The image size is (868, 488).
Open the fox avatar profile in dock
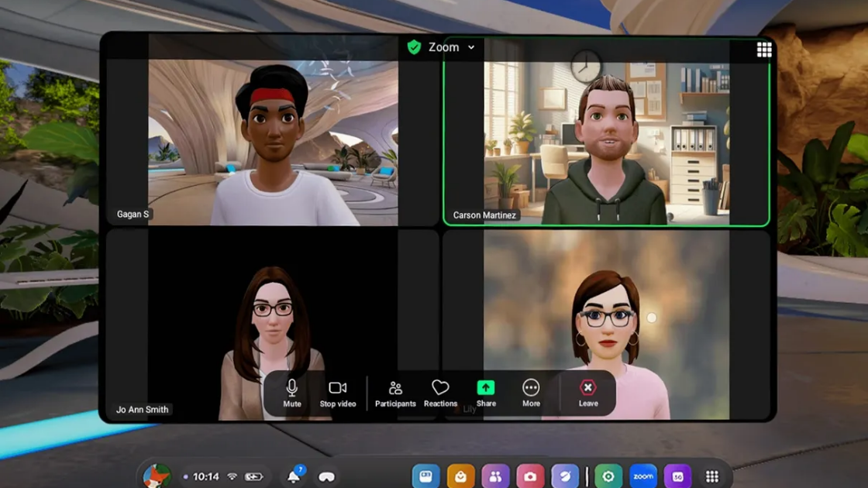coord(157,476)
